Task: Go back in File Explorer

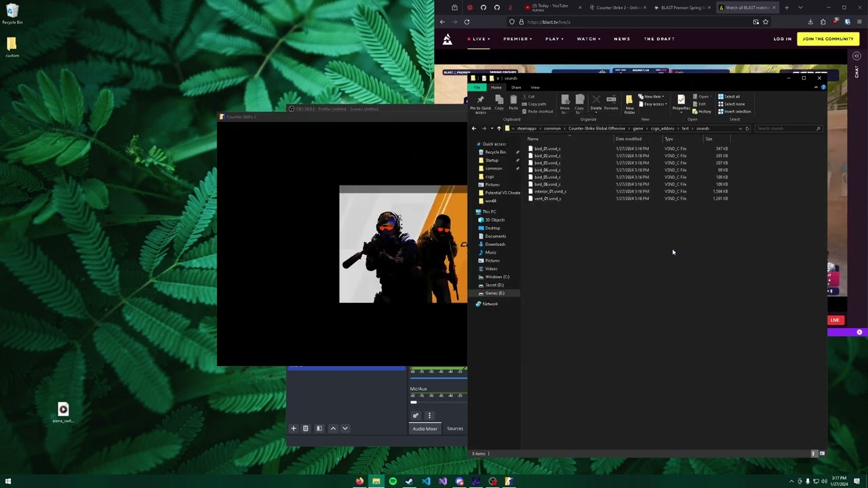Action: pos(474,129)
